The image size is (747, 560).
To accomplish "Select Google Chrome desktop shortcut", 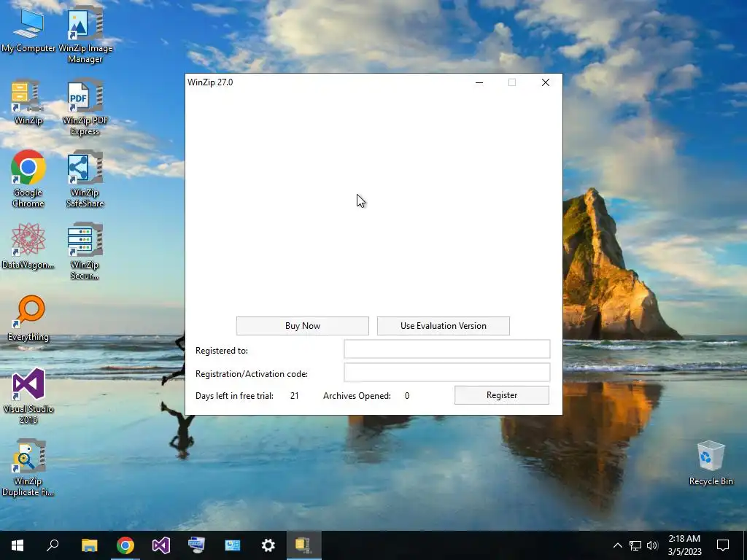I will tap(28, 179).
